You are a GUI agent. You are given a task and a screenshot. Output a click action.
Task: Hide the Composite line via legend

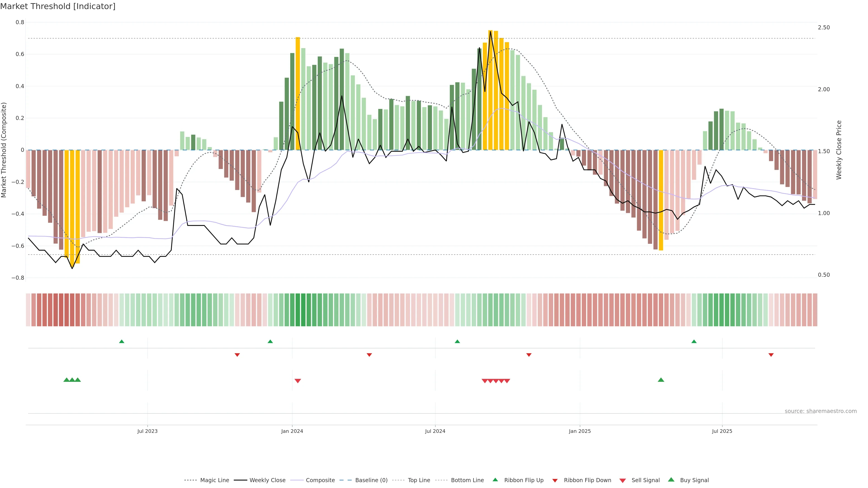(x=320, y=480)
